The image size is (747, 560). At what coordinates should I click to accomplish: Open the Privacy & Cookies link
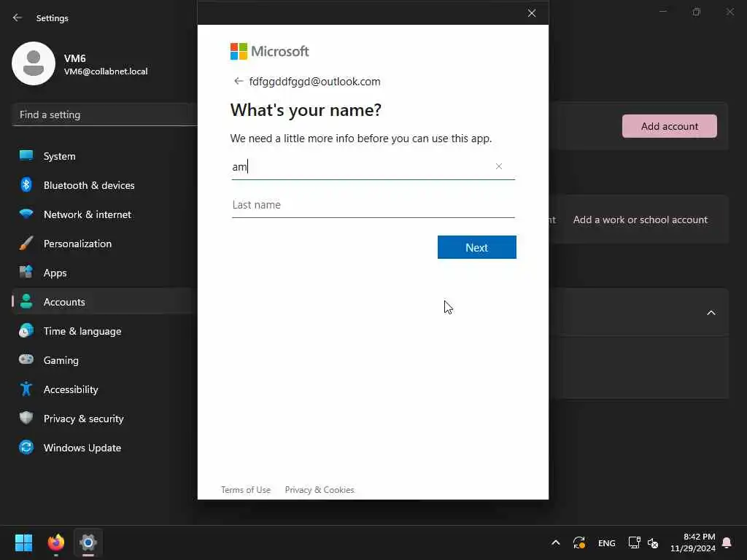(320, 489)
